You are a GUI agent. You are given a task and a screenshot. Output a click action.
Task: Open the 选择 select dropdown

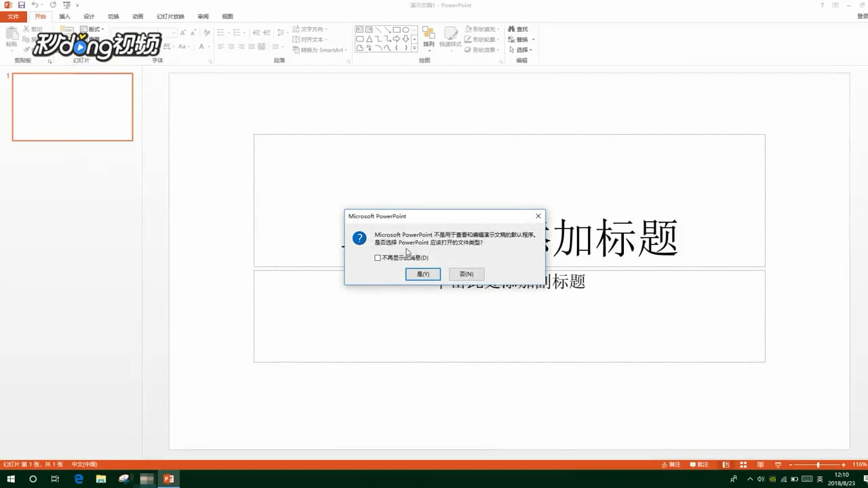[521, 49]
